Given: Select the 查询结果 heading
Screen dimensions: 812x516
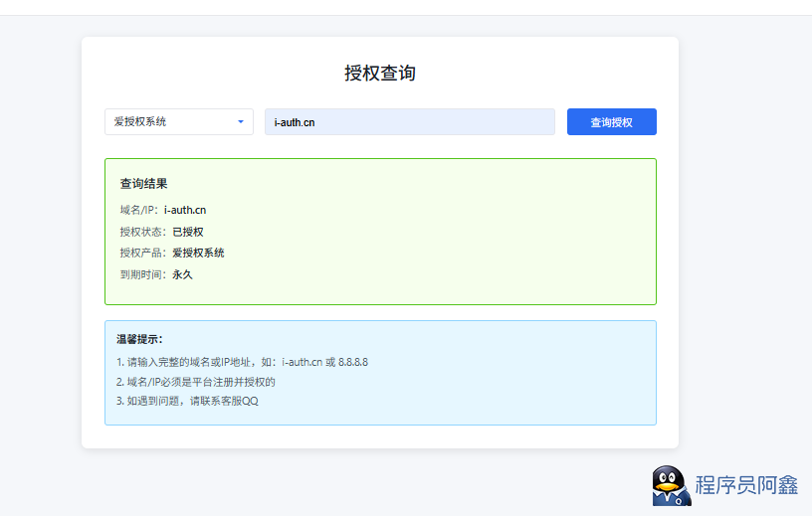Looking at the screenshot, I should pyautogui.click(x=143, y=184).
